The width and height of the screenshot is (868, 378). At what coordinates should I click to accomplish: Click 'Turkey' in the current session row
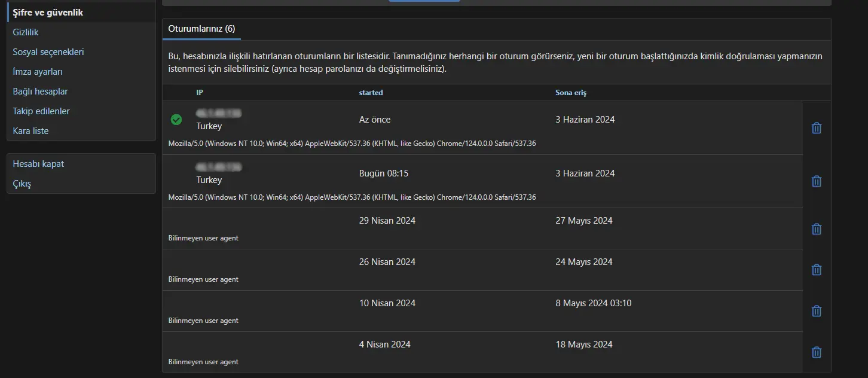click(x=209, y=126)
